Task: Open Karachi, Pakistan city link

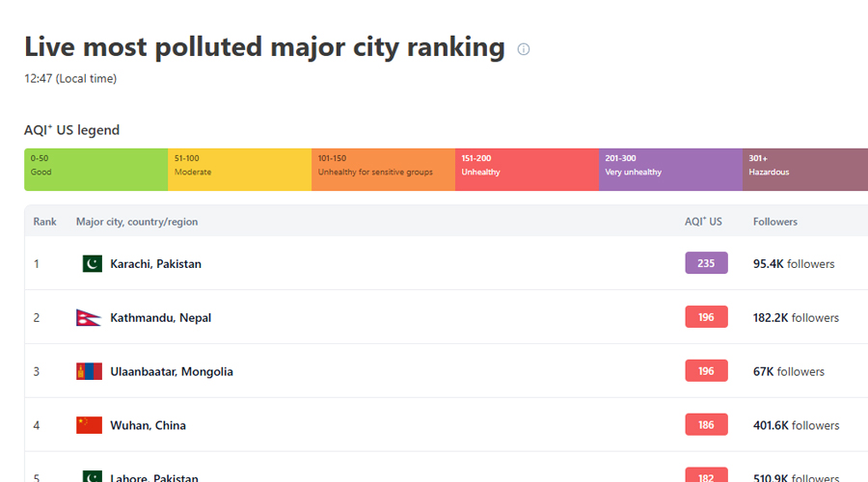Action: 155,264
